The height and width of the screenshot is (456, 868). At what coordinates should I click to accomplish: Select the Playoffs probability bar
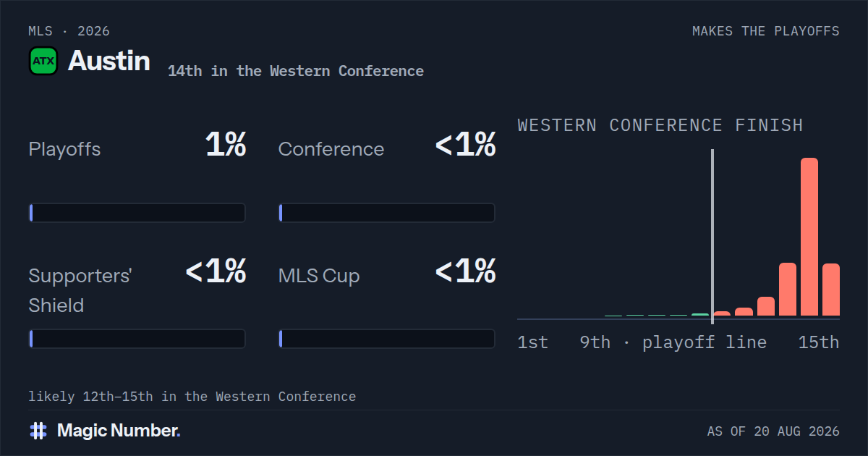point(137,213)
